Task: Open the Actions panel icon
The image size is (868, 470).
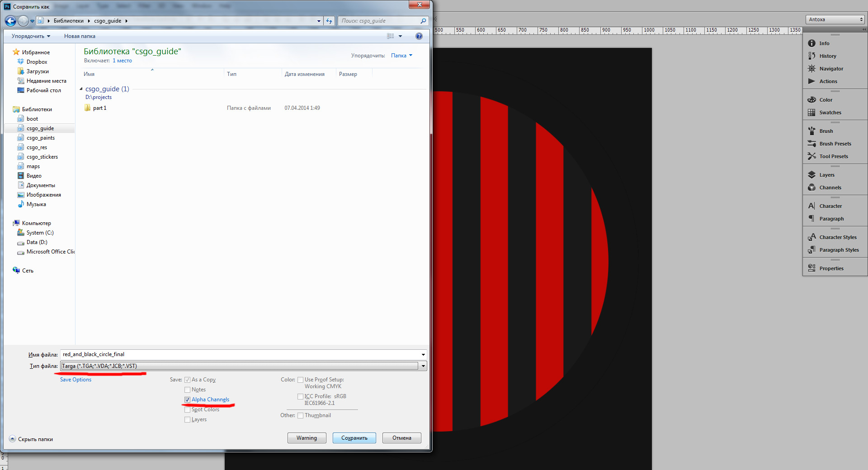Action: [x=811, y=81]
